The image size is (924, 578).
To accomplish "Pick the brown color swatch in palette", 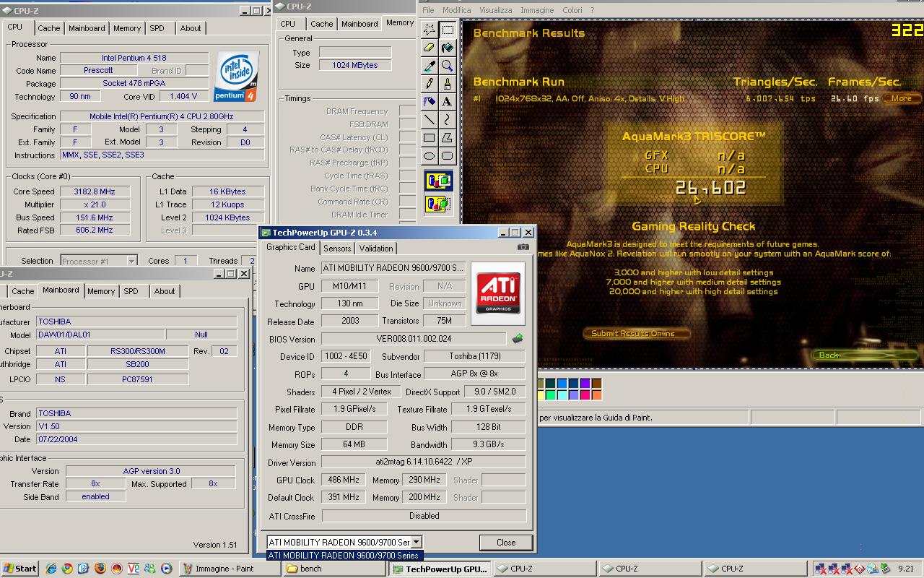I will 596,384.
